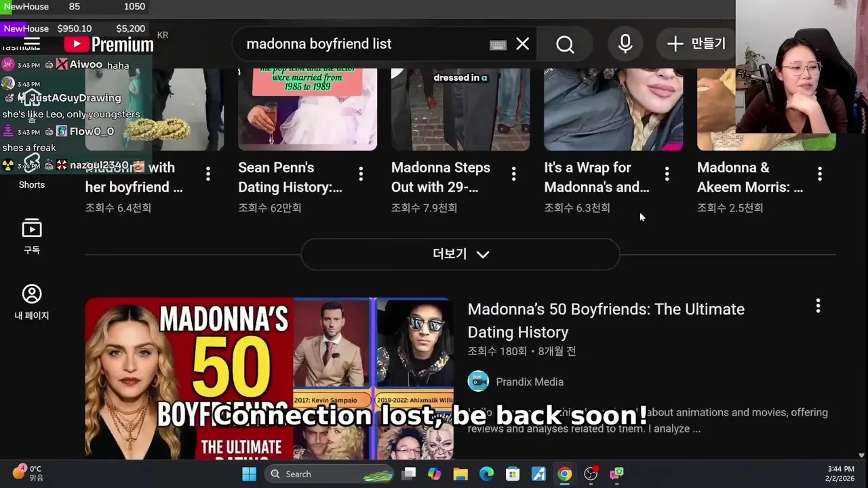Open the weather widget showing 0°C
The image size is (868, 488).
[x=28, y=473]
